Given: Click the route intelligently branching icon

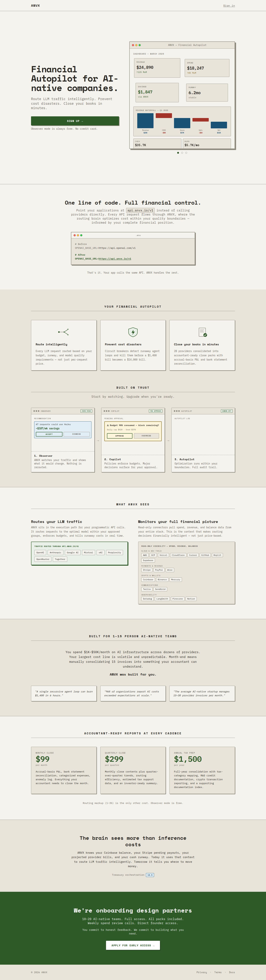Looking at the screenshot, I should (x=64, y=332).
